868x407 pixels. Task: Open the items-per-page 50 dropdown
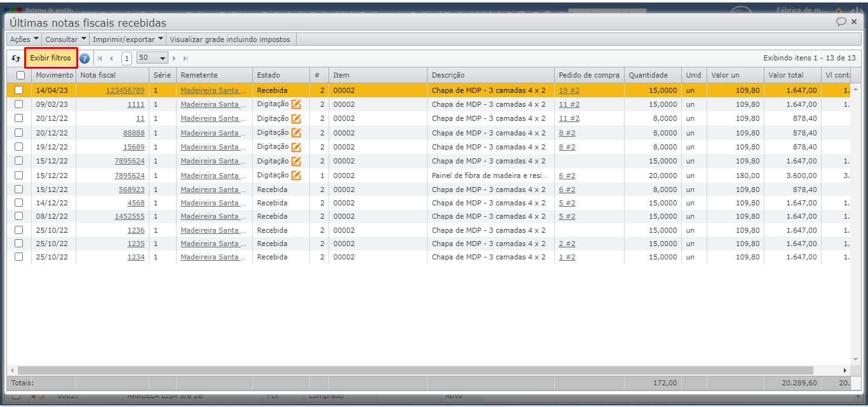click(x=153, y=58)
